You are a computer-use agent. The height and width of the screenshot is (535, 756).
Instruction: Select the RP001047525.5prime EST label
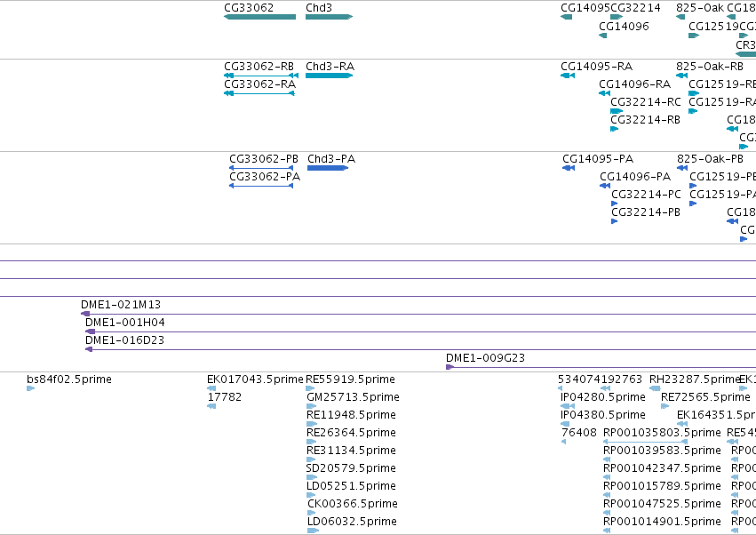click(x=662, y=504)
